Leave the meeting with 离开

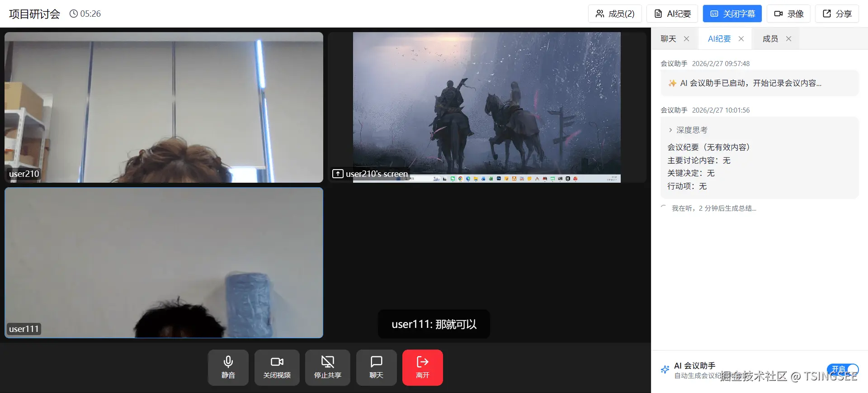coord(423,367)
